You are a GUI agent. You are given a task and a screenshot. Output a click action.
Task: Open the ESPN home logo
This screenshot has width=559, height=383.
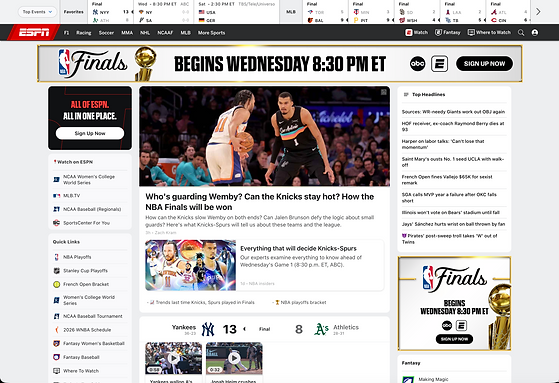tap(34, 32)
